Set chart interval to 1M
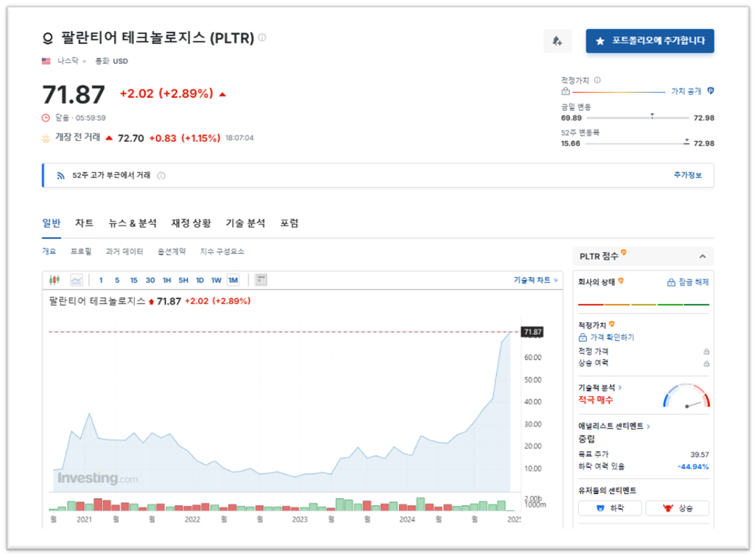This screenshot has width=756, height=557. tap(233, 280)
